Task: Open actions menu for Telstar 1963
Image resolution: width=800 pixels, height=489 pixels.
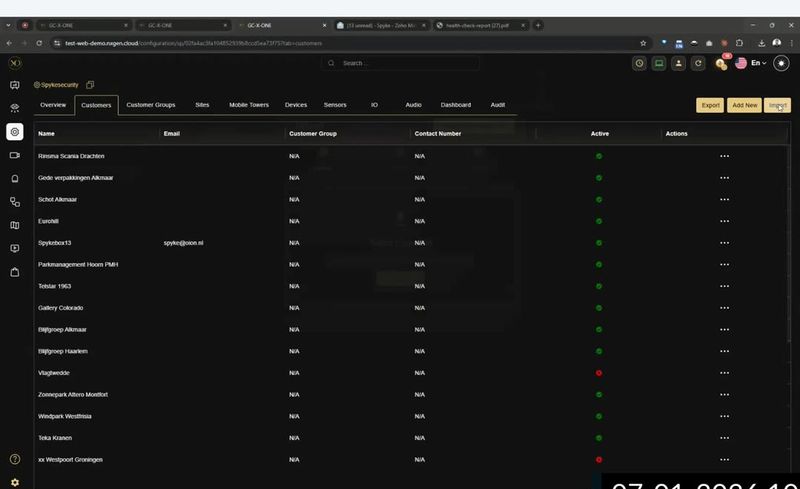Action: (x=724, y=286)
